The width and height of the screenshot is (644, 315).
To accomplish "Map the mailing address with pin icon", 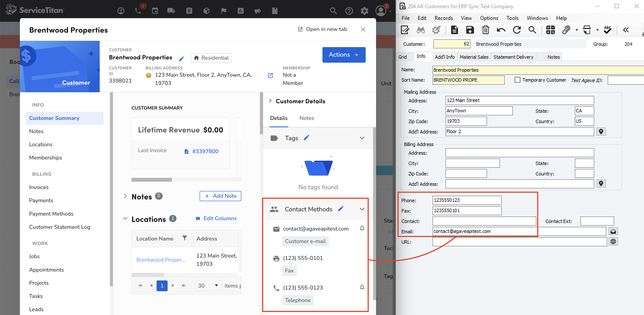I will pos(601,131).
